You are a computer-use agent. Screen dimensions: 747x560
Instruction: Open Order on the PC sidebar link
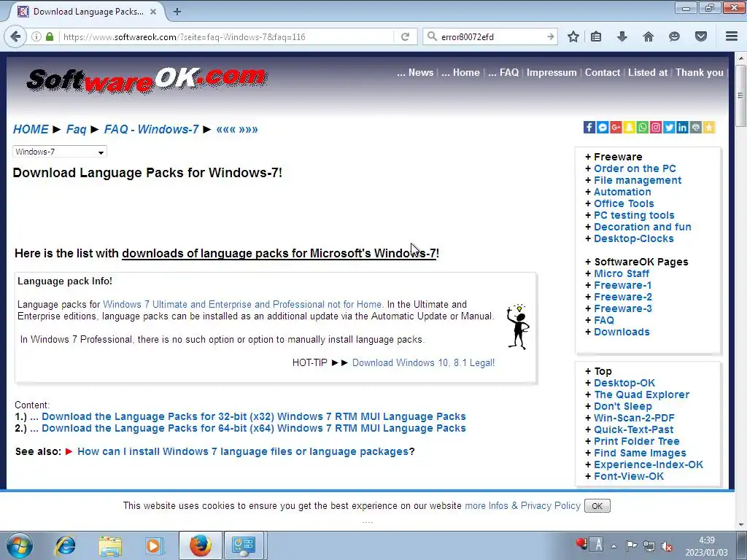(x=635, y=168)
